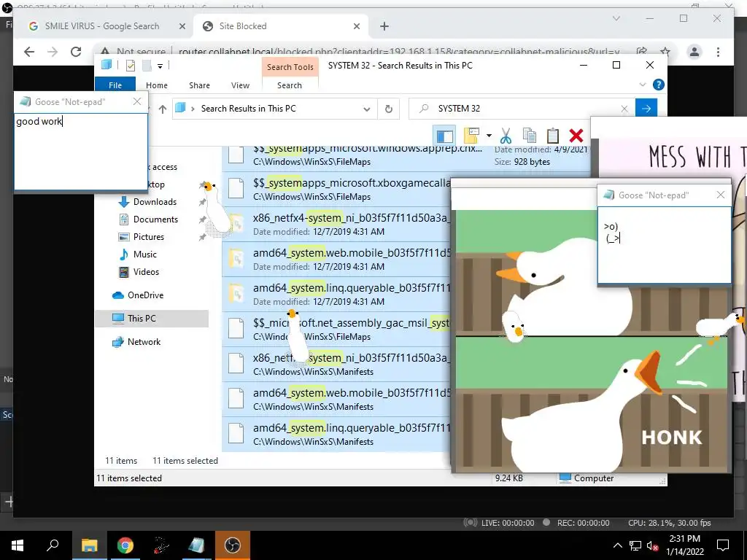The image size is (747, 560).
Task: Close the Site Blocked Chrome tab
Action: [356, 26]
